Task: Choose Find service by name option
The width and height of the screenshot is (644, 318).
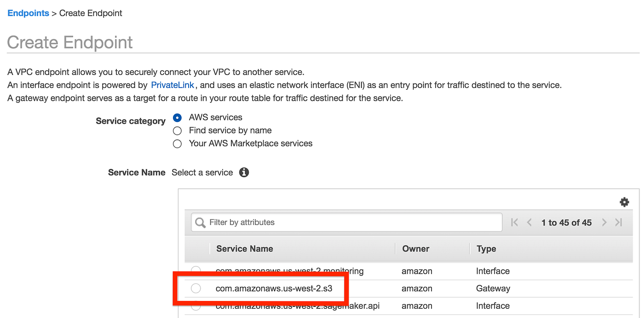Action: click(x=177, y=131)
